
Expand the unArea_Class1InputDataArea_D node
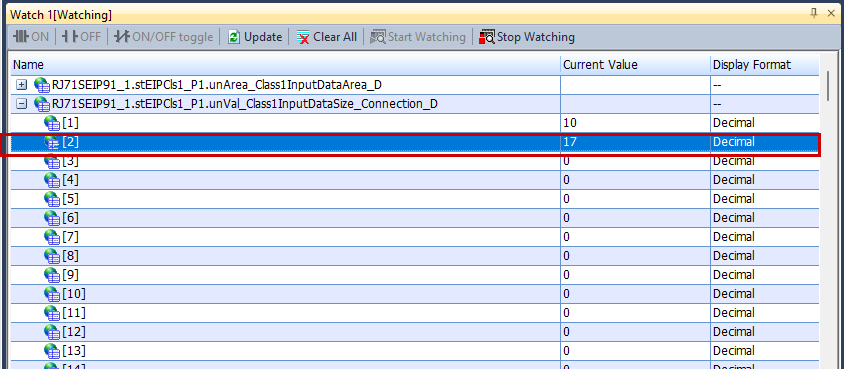coord(22,84)
